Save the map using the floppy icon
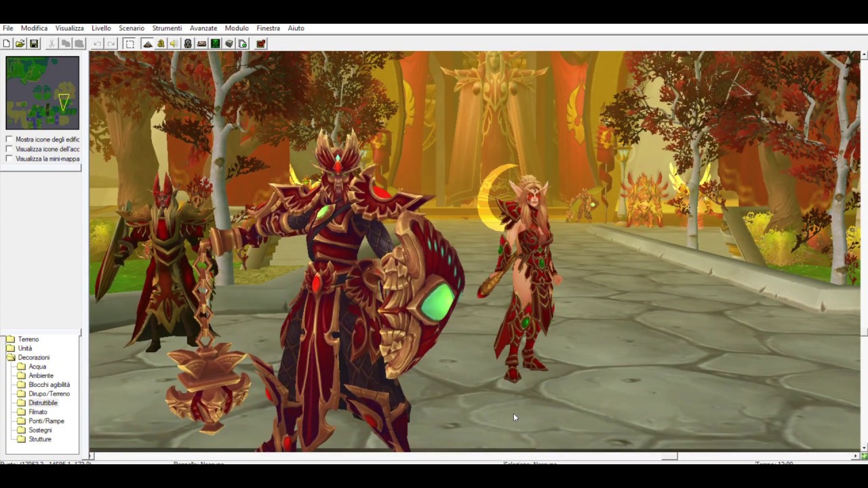Image resolution: width=868 pixels, height=488 pixels. pyautogui.click(x=34, y=43)
